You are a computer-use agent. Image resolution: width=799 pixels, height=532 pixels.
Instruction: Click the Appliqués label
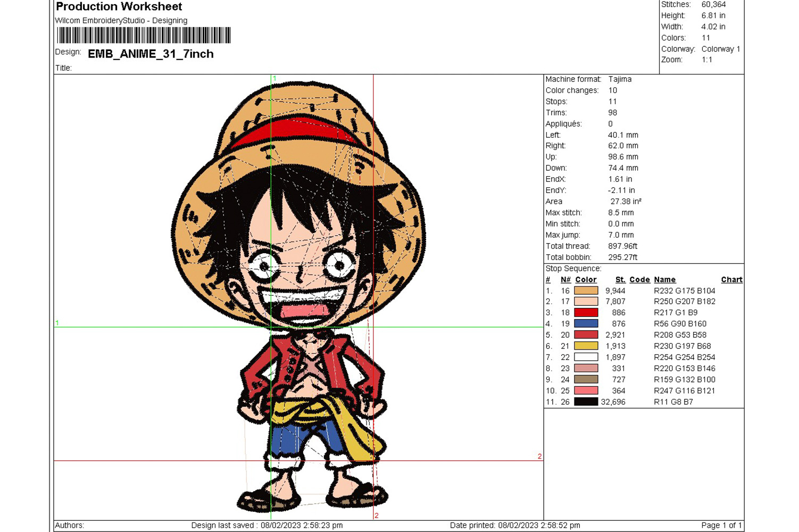563,124
